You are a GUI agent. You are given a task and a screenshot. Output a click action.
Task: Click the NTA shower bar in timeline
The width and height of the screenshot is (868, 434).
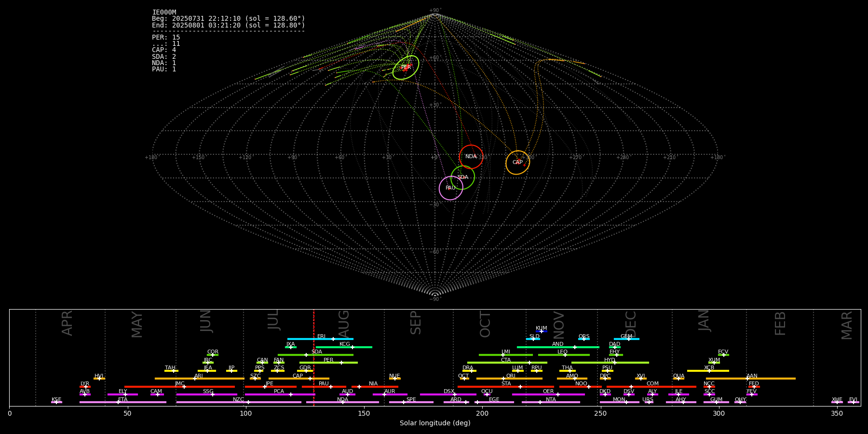[x=551, y=402]
